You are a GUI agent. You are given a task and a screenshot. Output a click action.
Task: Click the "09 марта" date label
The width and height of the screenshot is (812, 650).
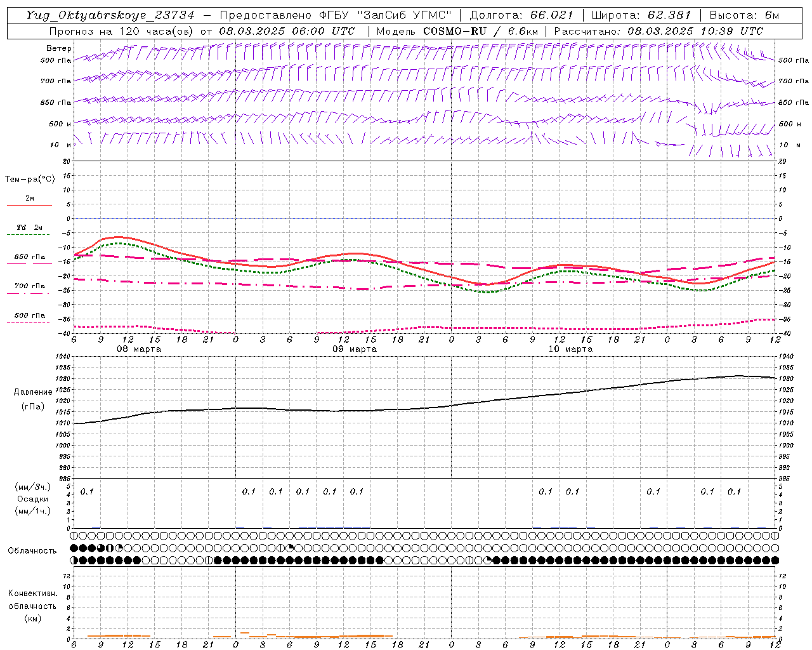click(355, 348)
